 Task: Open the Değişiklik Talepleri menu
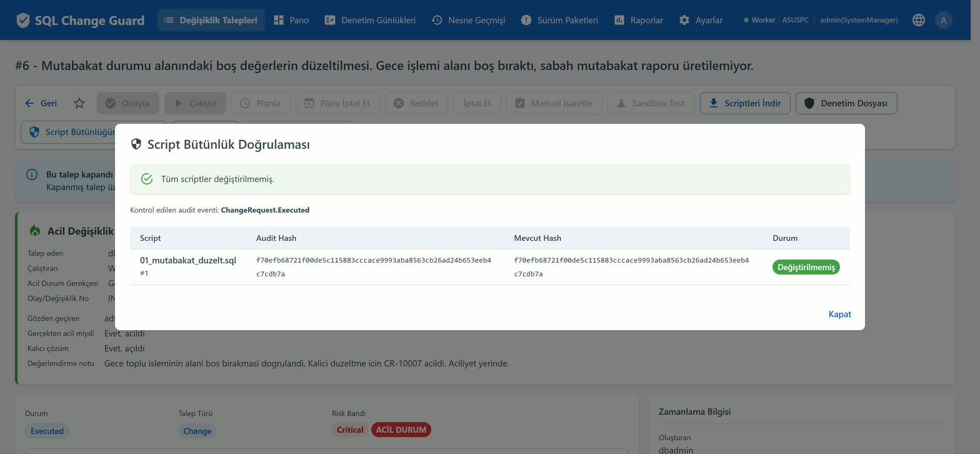click(x=211, y=20)
